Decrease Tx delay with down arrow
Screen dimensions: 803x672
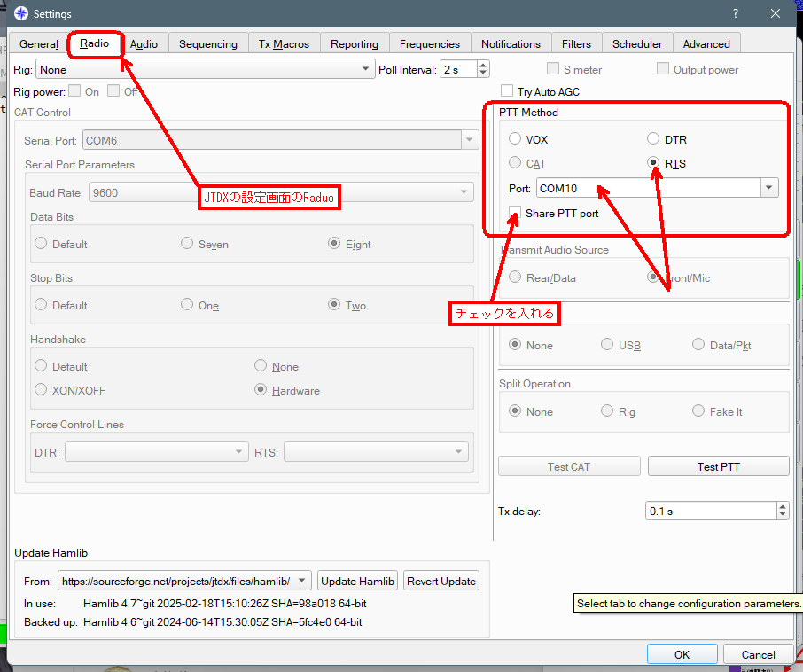(782, 515)
